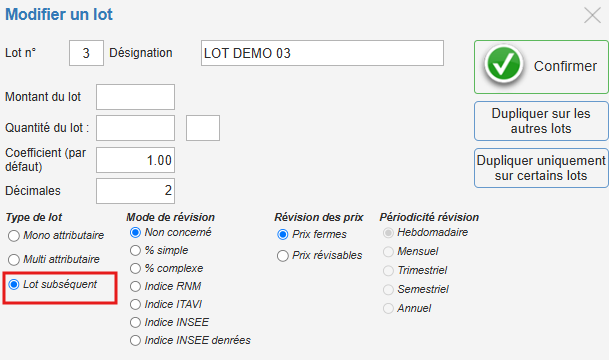Screen dimensions: 609x360
Task: Enable Prix révisables option
Action: pyautogui.click(x=283, y=256)
